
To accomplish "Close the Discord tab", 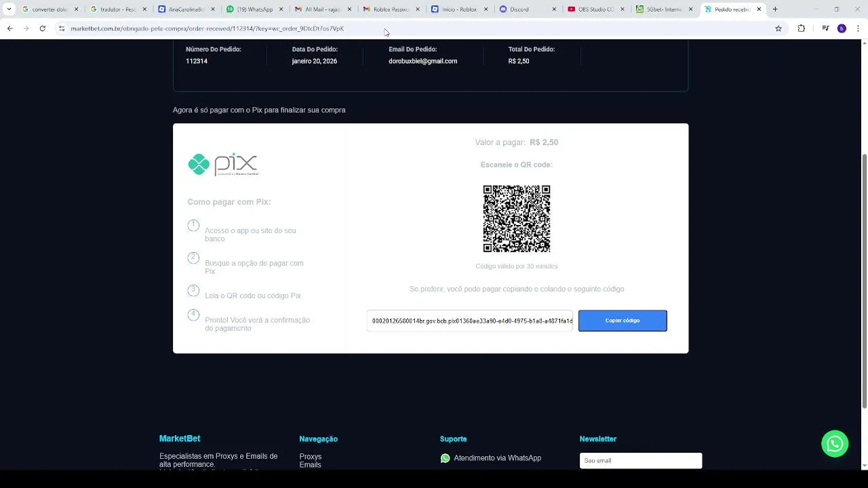I will point(554,9).
